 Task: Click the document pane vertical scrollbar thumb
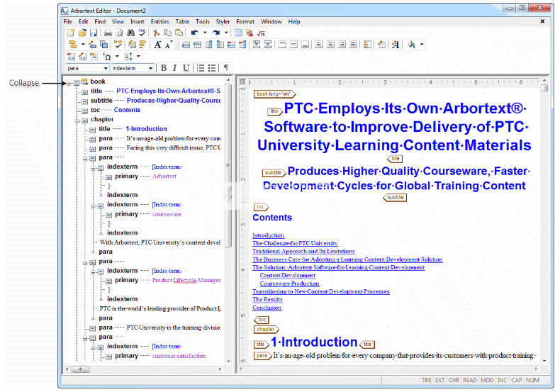click(x=544, y=88)
